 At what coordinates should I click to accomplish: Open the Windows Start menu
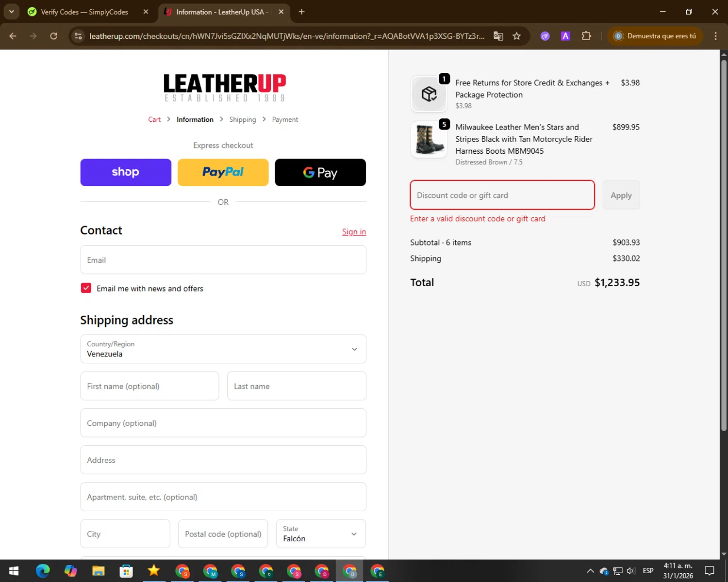tap(14, 571)
